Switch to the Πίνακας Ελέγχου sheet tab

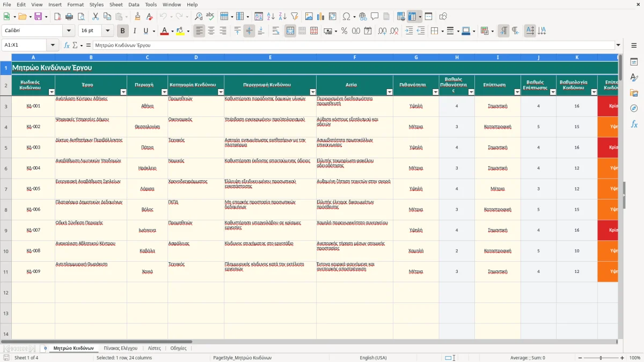[x=121, y=348]
